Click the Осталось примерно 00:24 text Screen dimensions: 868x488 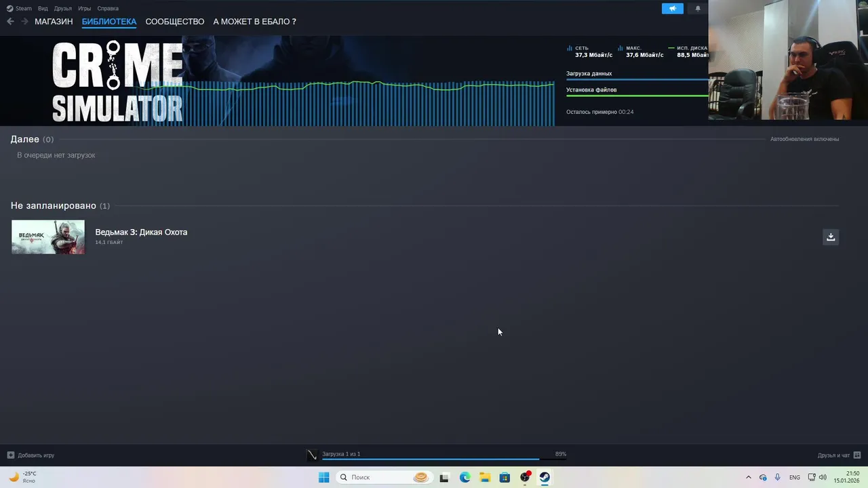tap(600, 112)
